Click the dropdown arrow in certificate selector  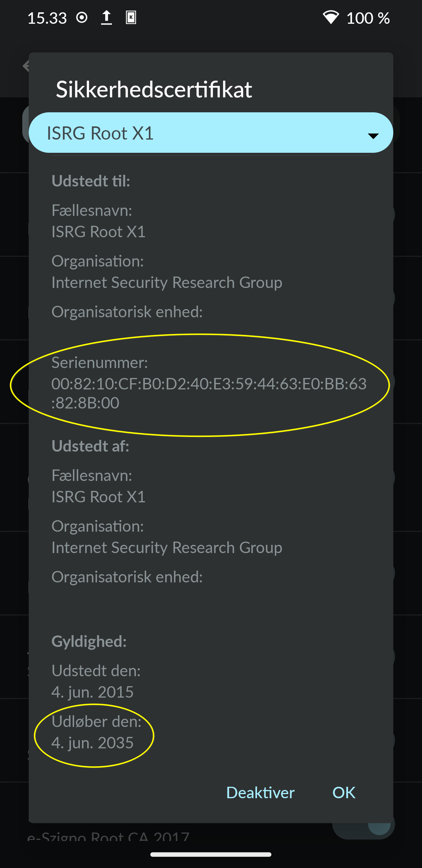point(373,136)
